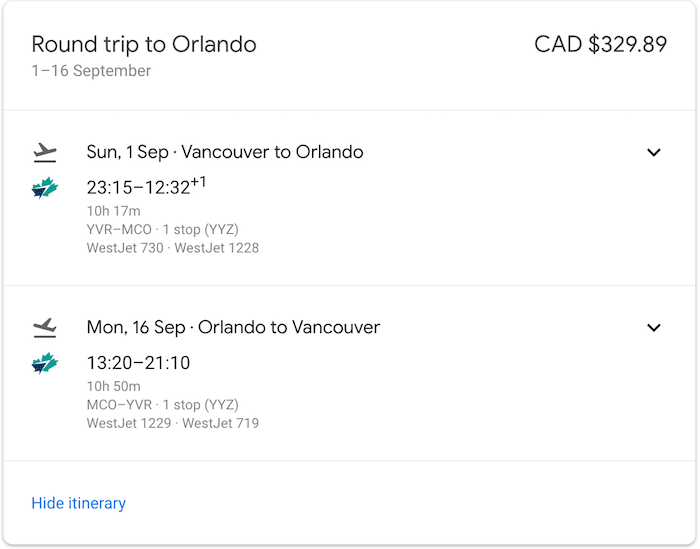700x549 pixels.
Task: Click WestJet 730 · WestJet 1228 flight numbers
Action: [173, 248]
